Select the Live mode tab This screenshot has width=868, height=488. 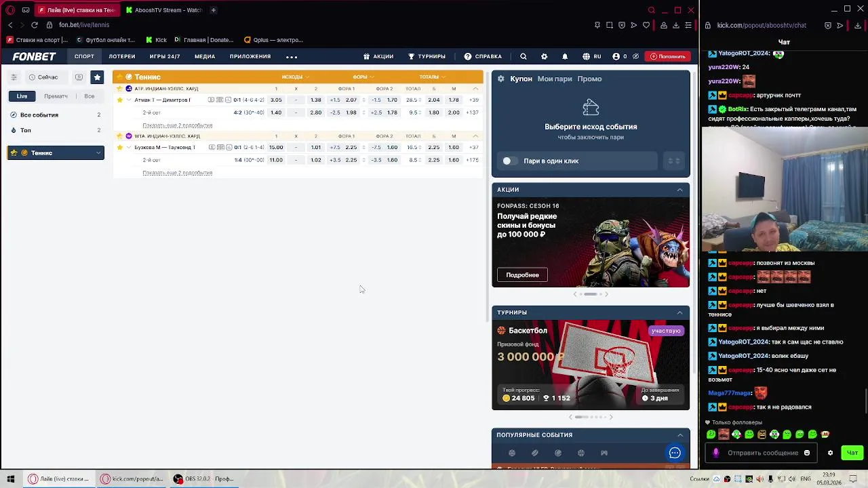pyautogui.click(x=22, y=96)
